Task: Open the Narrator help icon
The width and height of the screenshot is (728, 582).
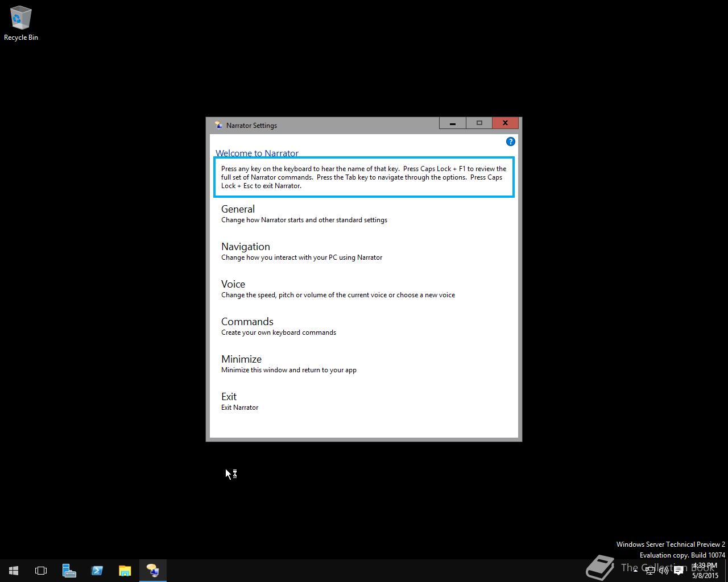Action: click(510, 142)
